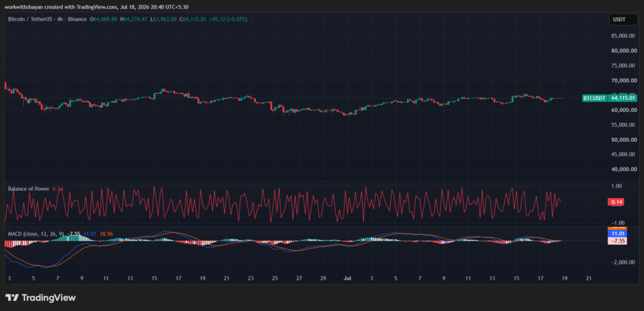Click the 27 date label on time axis
This screenshot has height=311, width=644.
299,278
